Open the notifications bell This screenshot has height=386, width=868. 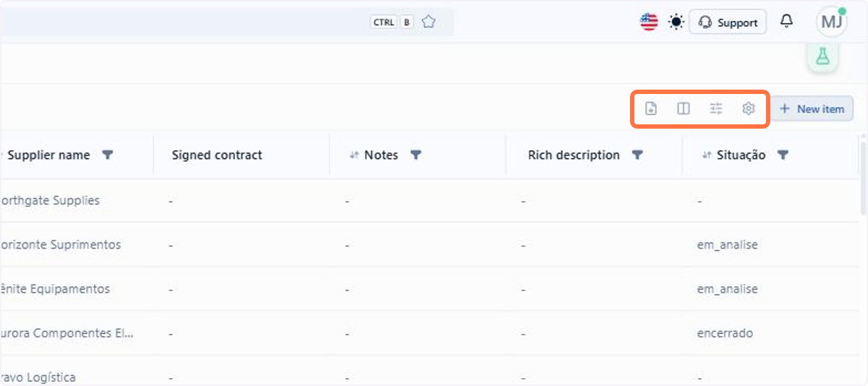point(786,22)
